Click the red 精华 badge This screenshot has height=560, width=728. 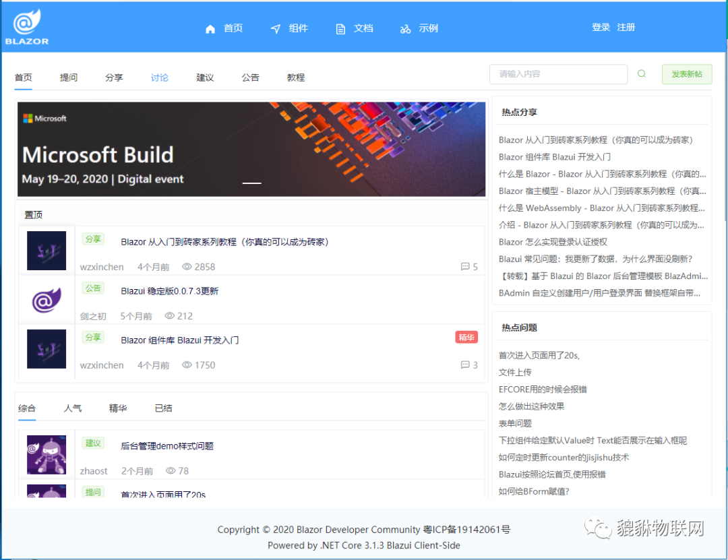[466, 337]
